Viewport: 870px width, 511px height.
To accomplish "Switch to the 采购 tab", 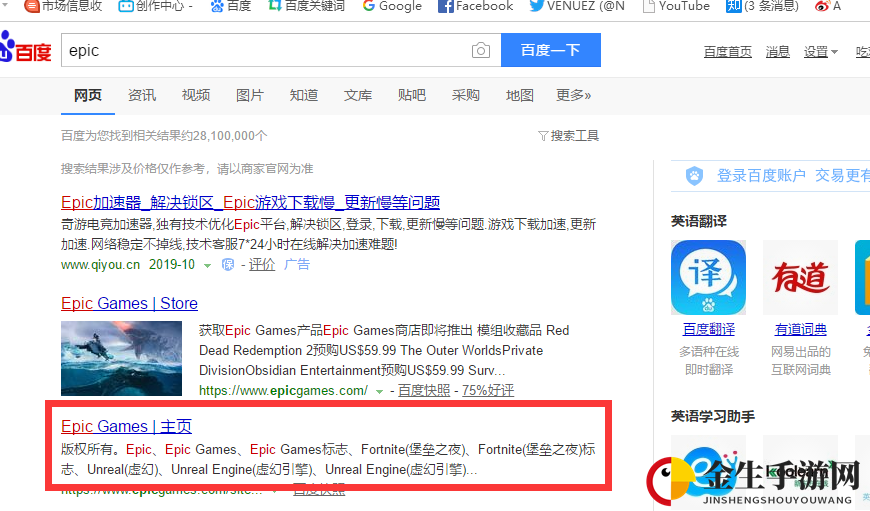I will (x=466, y=95).
